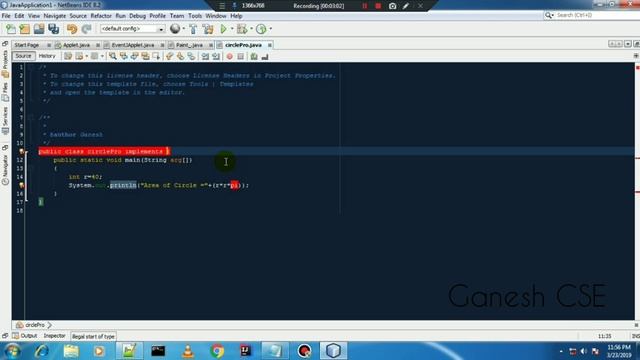The image size is (640, 360).
Task: Stop macro recording with the square icon
Action: (240, 56)
